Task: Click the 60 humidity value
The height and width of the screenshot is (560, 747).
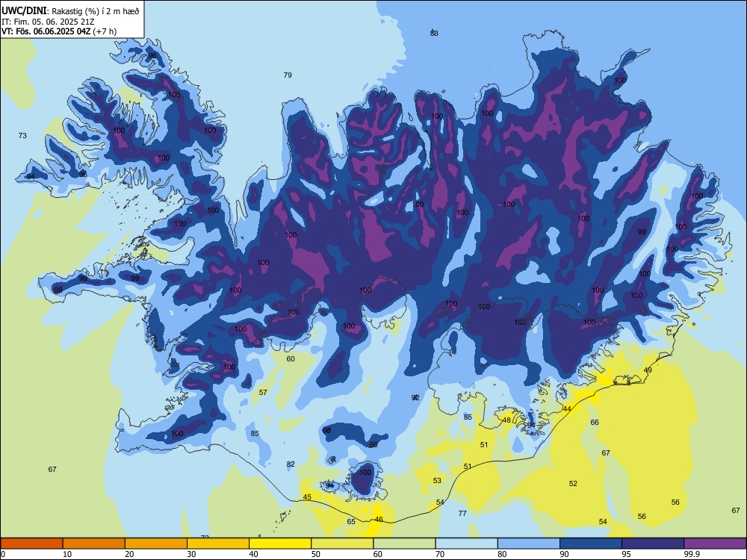Action: click(x=291, y=358)
